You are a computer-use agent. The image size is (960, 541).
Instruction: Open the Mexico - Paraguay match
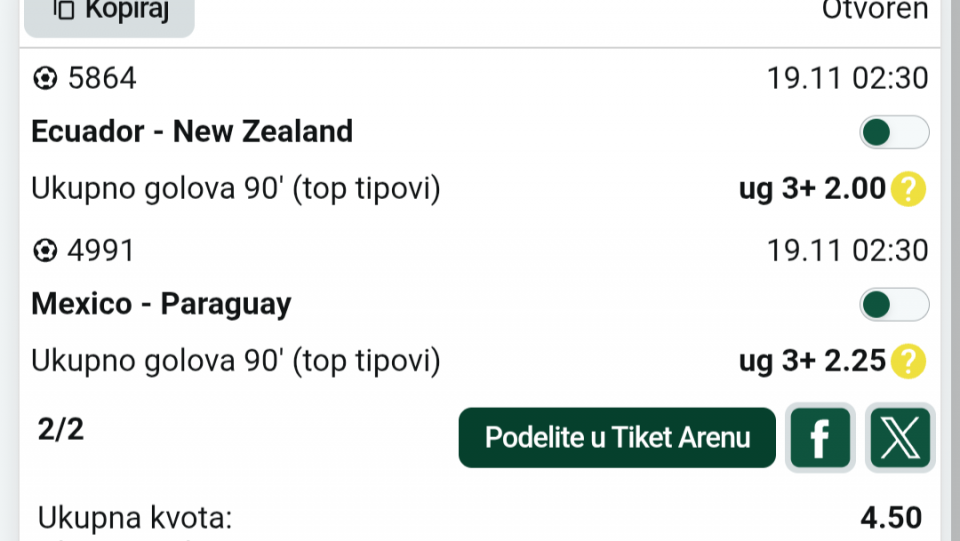pos(161,304)
